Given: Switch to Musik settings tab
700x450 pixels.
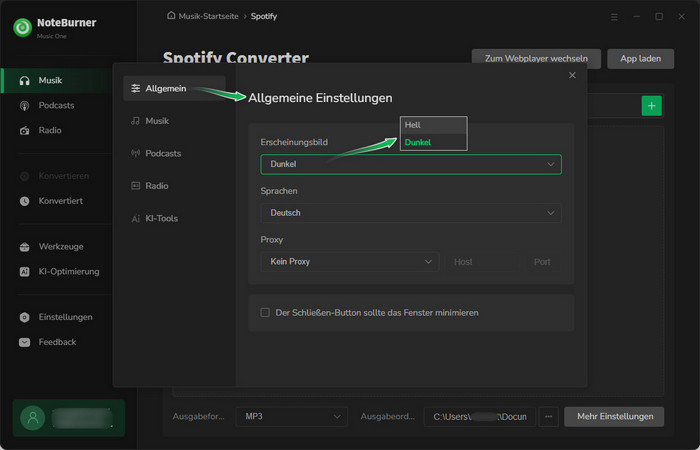Looking at the screenshot, I should click(x=175, y=121).
